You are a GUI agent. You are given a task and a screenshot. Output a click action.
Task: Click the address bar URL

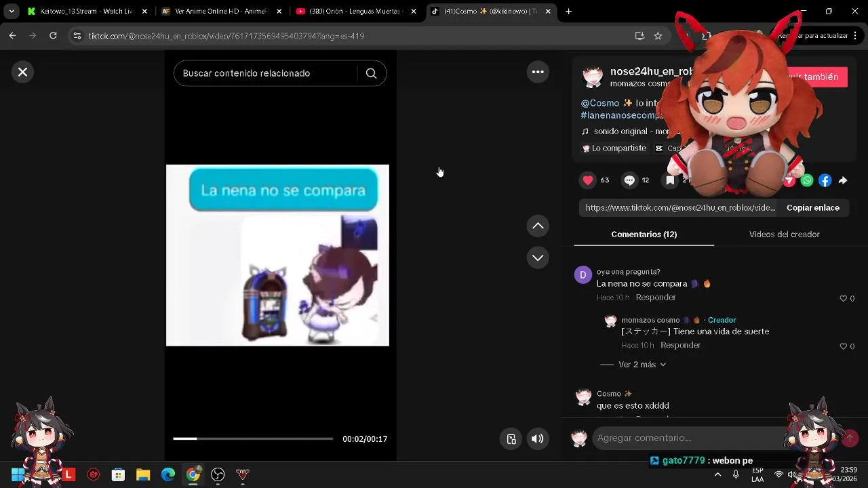[226, 36]
